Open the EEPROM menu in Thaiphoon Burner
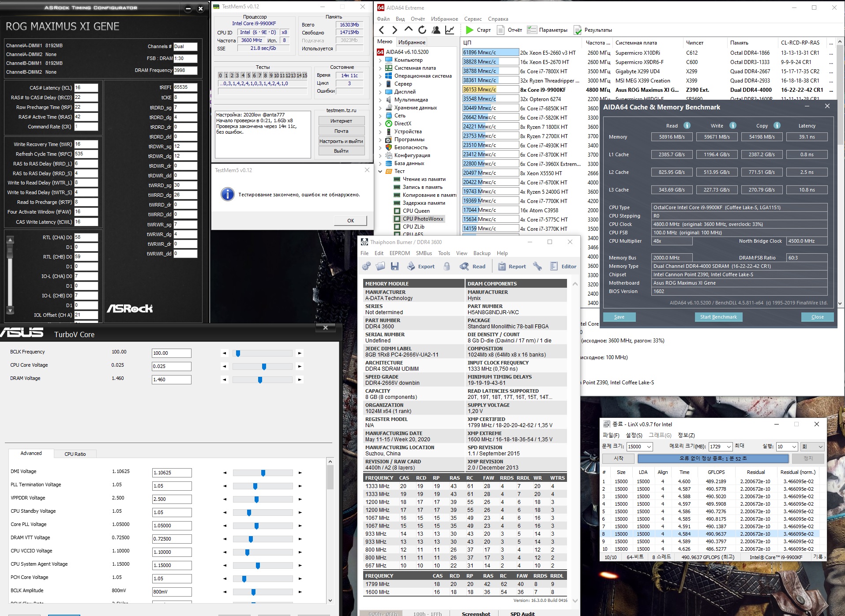845x616 pixels. 399,253
